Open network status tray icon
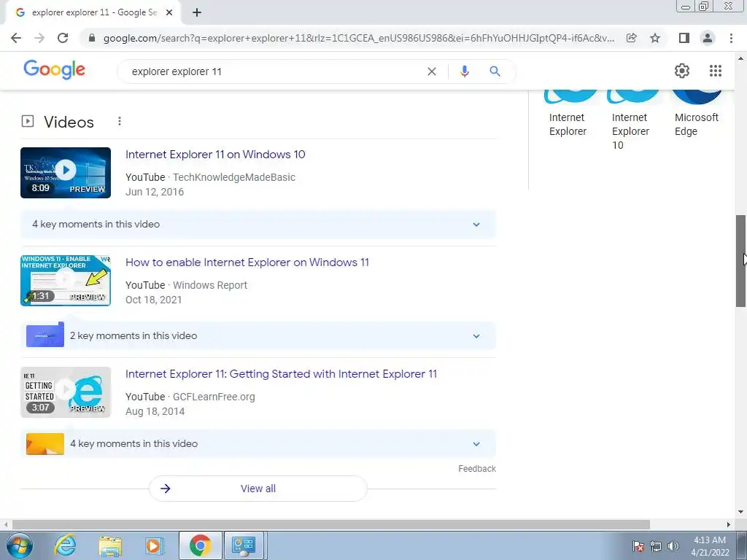Screen dimensions: 747x560 pos(656,546)
